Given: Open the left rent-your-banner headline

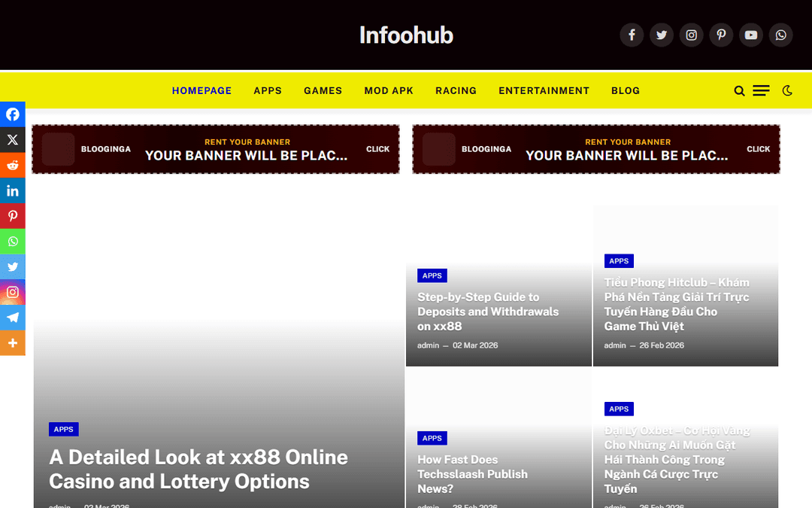Looking at the screenshot, I should (x=247, y=156).
